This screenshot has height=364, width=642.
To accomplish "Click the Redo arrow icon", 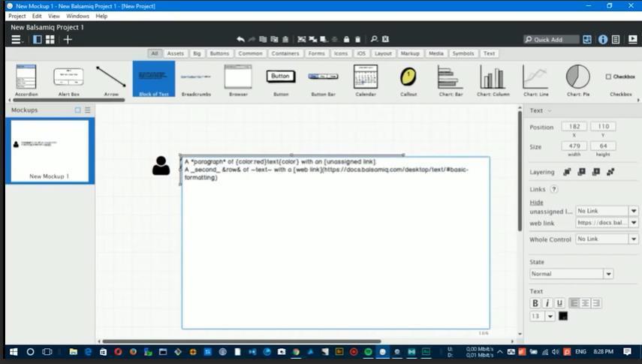I will (252, 39).
